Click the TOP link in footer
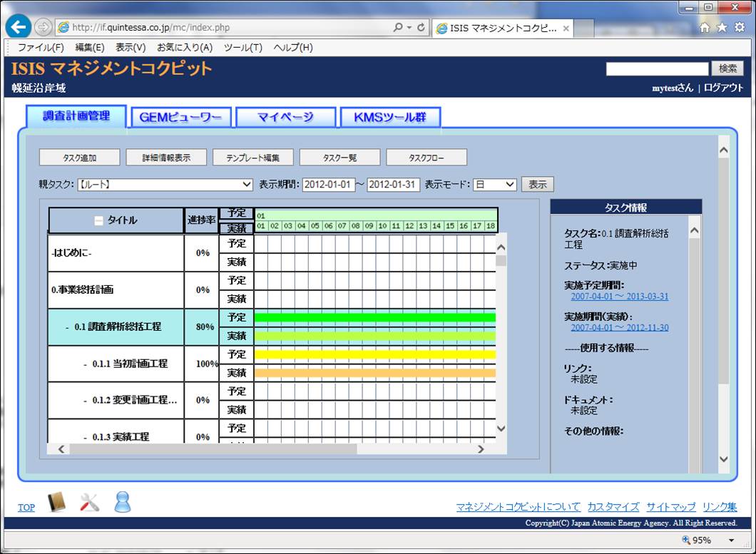 (26, 507)
